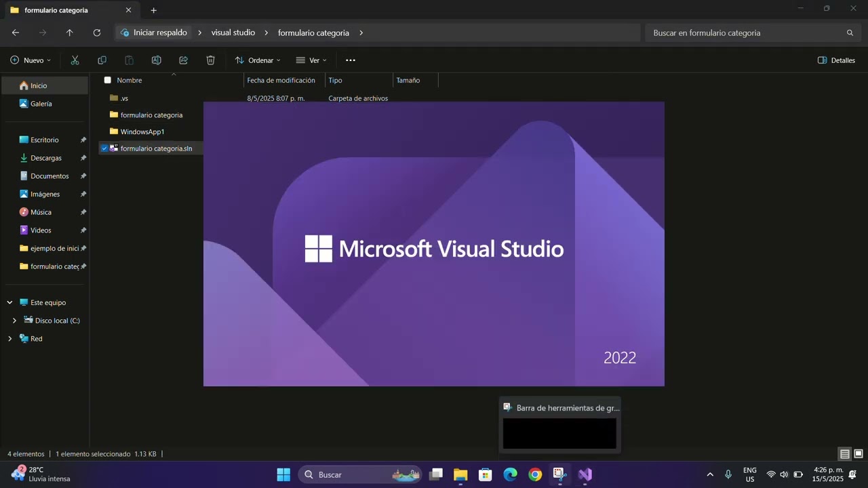Open Descargas quick access item
868x488 pixels.
pyautogui.click(x=45, y=158)
